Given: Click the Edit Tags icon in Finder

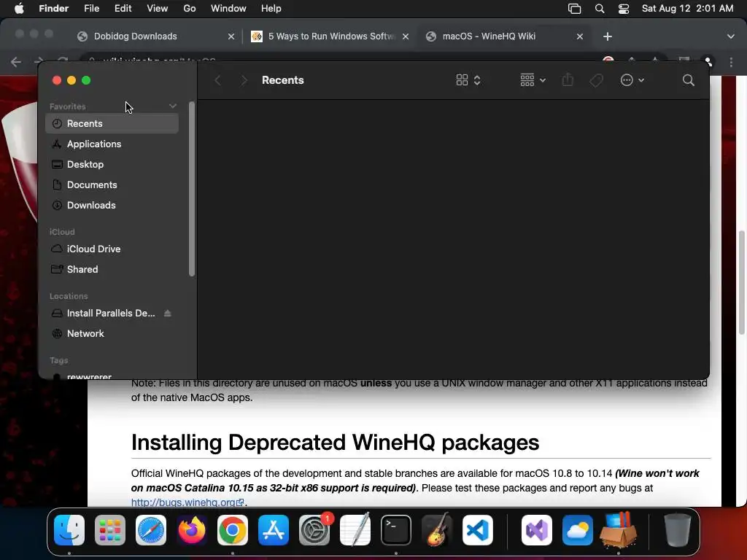Looking at the screenshot, I should 596,80.
